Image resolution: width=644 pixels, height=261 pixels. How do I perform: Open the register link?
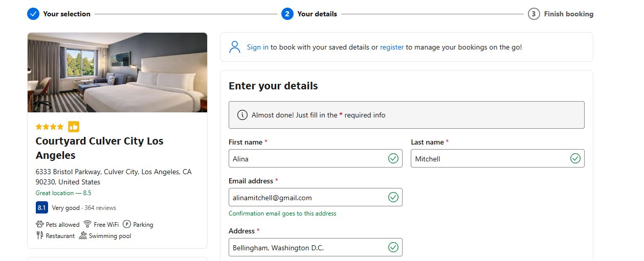392,47
